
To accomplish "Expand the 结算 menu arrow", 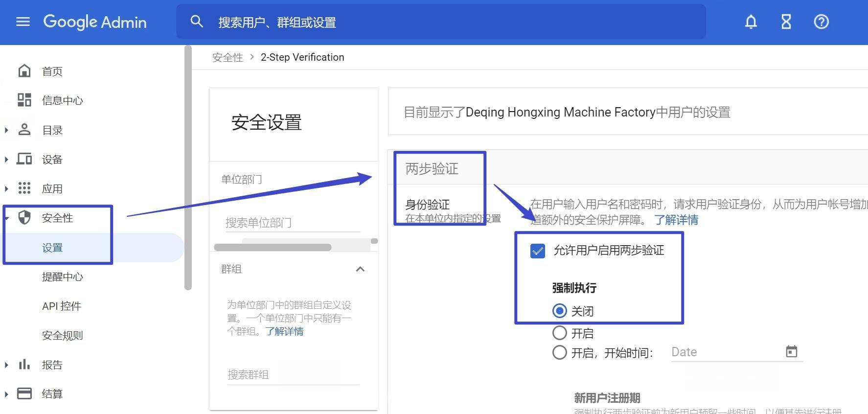I will point(6,394).
